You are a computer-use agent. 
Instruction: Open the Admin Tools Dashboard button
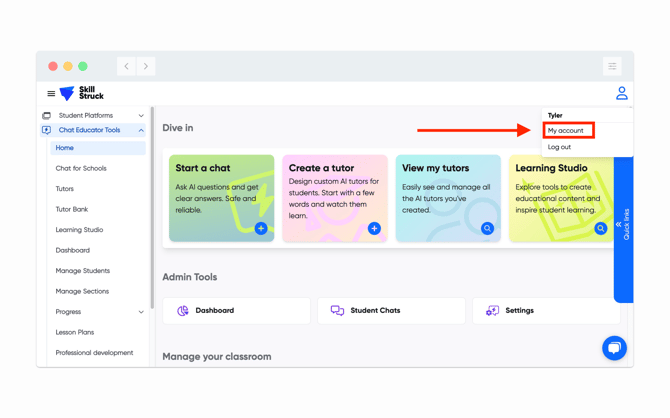coord(237,311)
